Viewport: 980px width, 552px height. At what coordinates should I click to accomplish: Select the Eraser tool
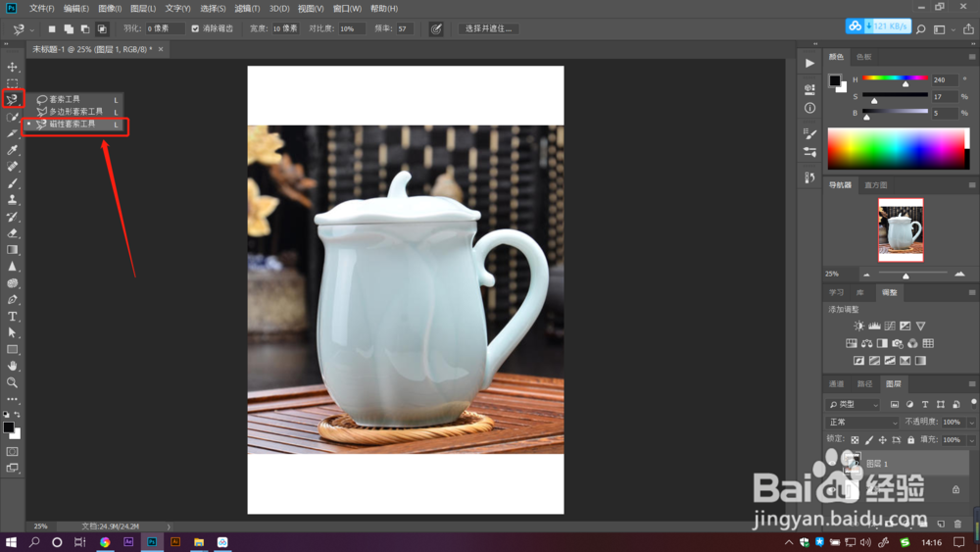[x=12, y=233]
